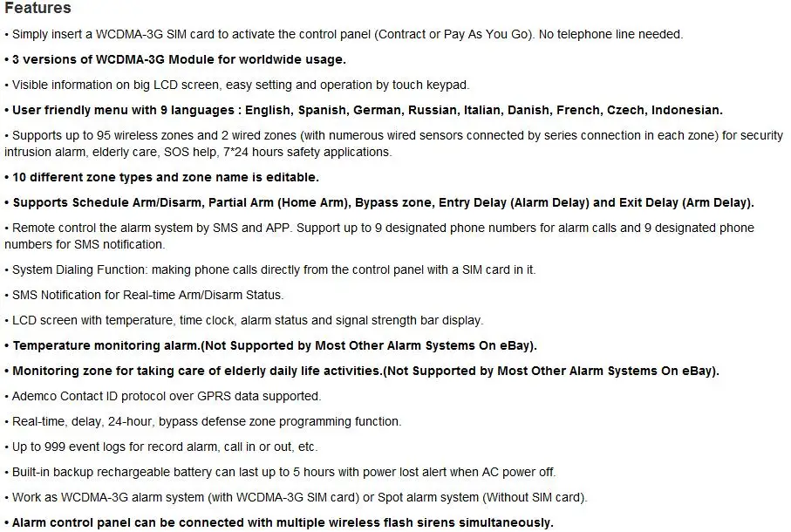Click the 9 languages menu feature line
791x532 pixels.
pyautogui.click(x=363, y=110)
